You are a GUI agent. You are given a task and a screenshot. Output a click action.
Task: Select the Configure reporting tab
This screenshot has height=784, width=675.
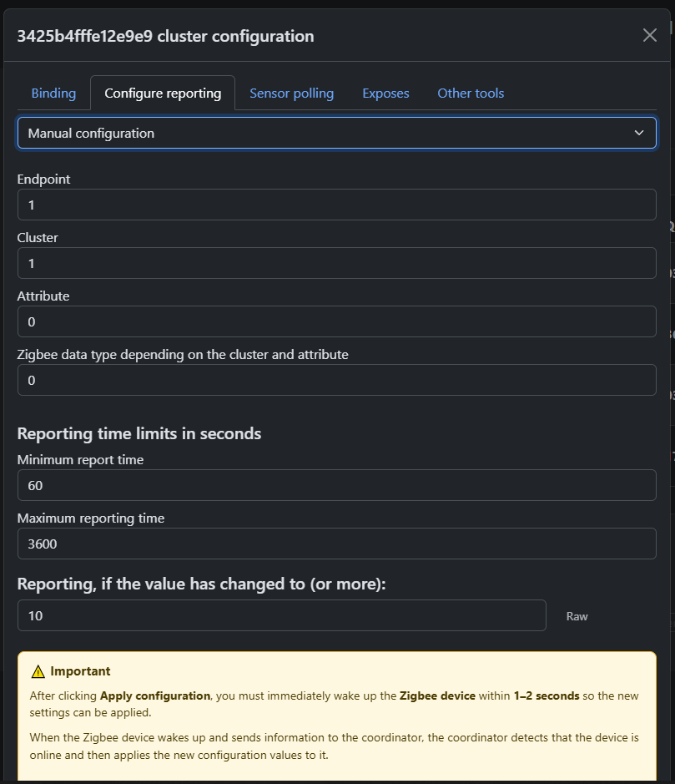tap(163, 94)
